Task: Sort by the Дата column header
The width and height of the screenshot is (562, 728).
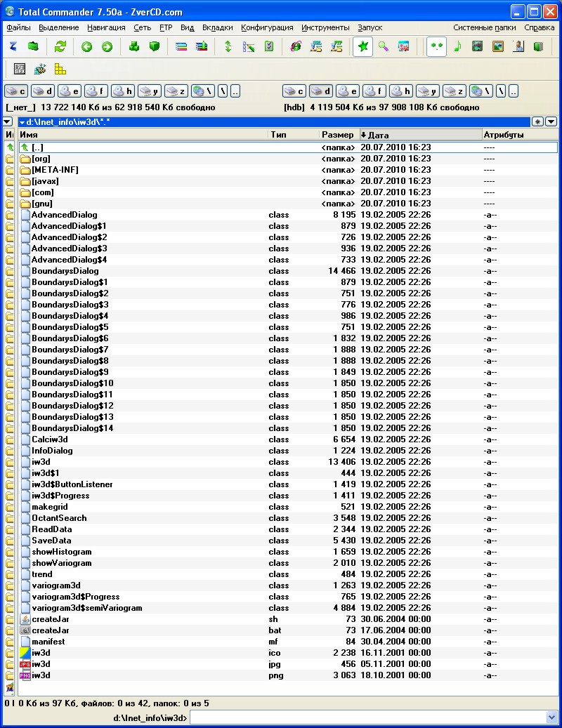Action: coord(420,135)
